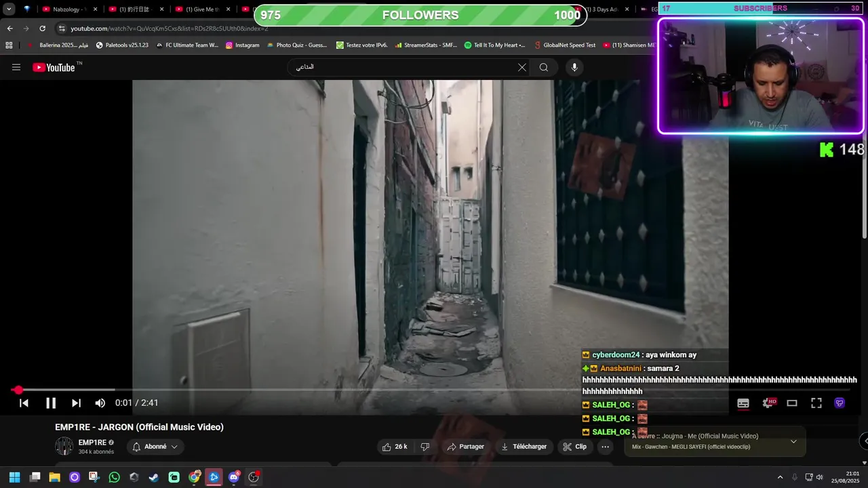The height and width of the screenshot is (488, 868).
Task: Open the Partager share dialog
Action: click(465, 447)
